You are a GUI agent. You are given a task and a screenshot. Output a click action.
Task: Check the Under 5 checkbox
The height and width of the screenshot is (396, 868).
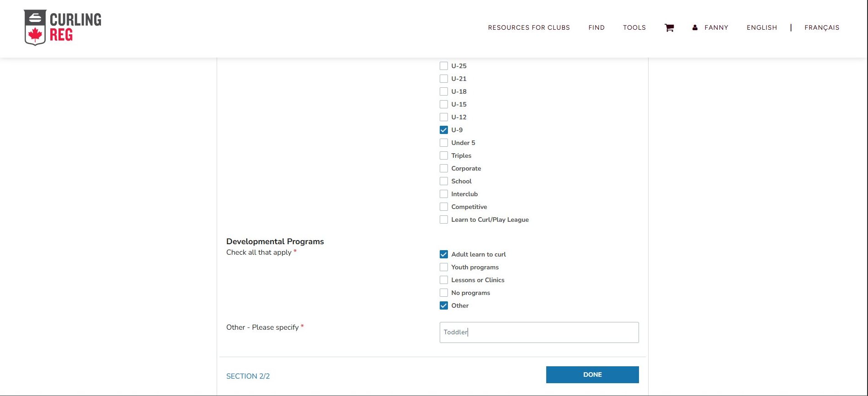[443, 143]
